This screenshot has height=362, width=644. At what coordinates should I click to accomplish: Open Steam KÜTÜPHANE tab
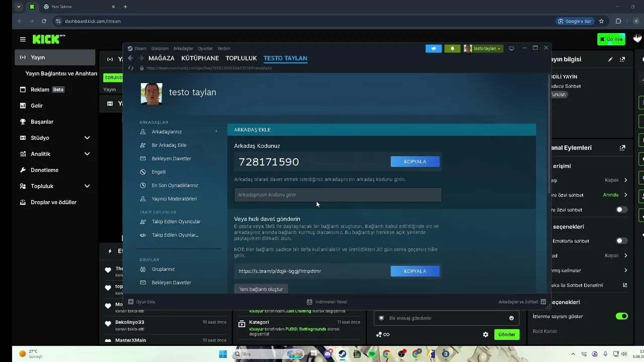coord(200,58)
